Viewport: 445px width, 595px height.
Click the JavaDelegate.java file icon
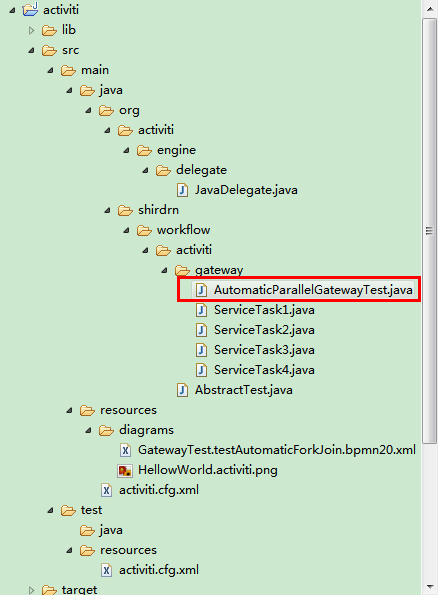(x=182, y=190)
